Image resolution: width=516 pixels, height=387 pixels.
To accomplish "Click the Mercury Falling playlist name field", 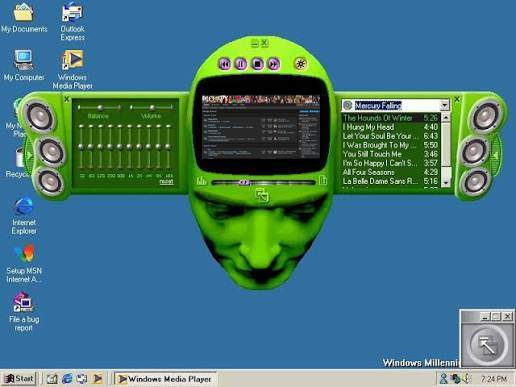I will pyautogui.click(x=397, y=105).
